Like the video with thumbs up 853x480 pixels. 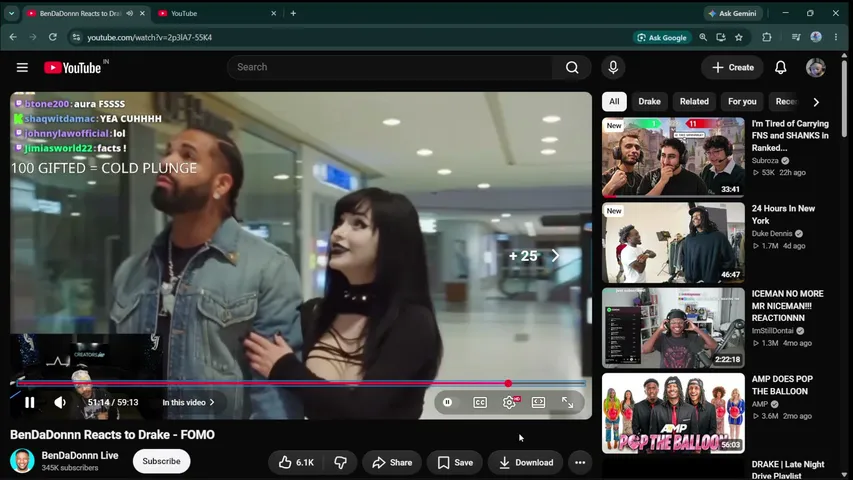[x=296, y=463]
